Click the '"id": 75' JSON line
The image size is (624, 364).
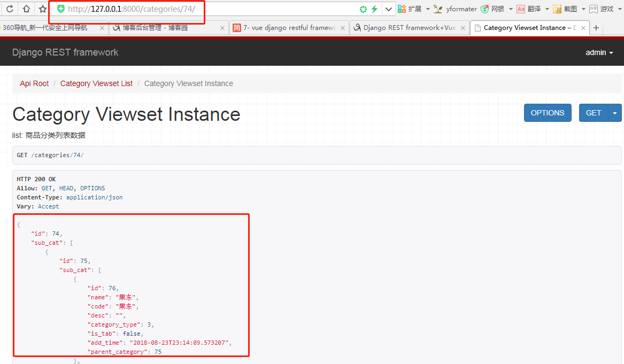[75, 261]
